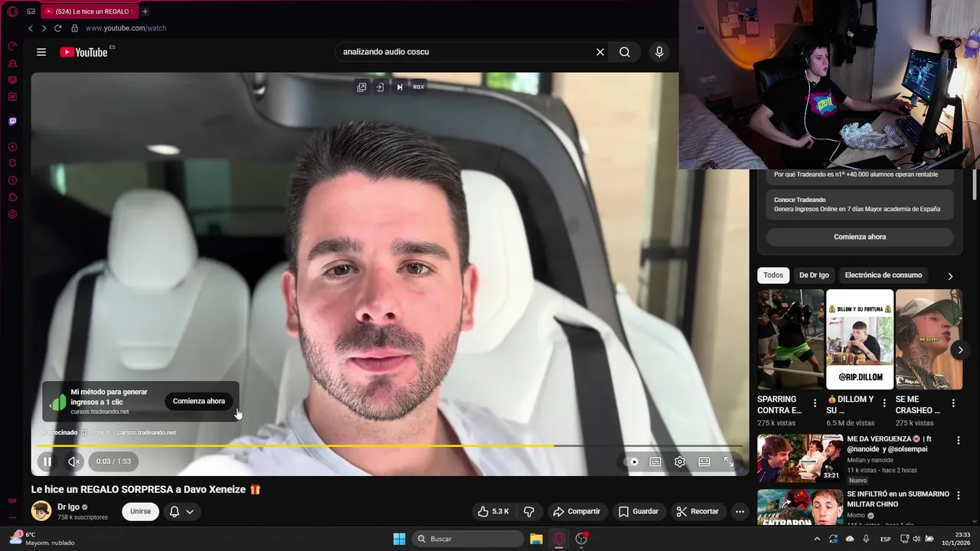Open sponsored ad info icon
This screenshot has height=551, width=980.
(x=84, y=432)
